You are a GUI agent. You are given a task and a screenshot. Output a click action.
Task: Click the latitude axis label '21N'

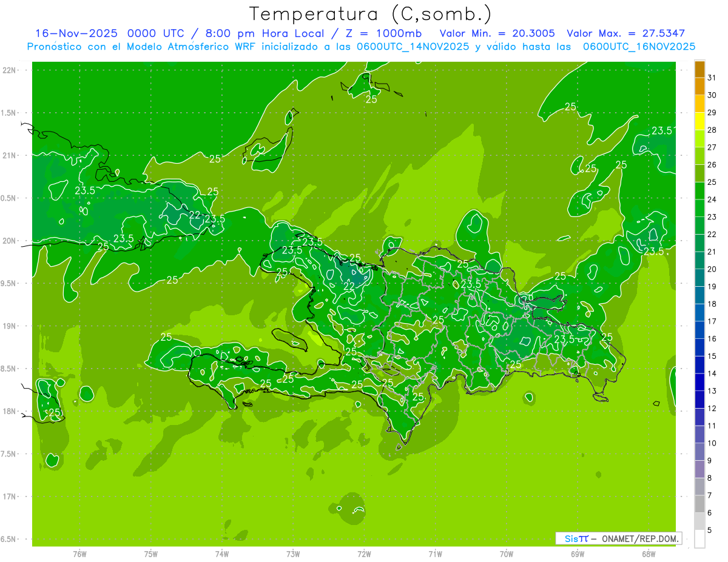pyautogui.click(x=10, y=155)
